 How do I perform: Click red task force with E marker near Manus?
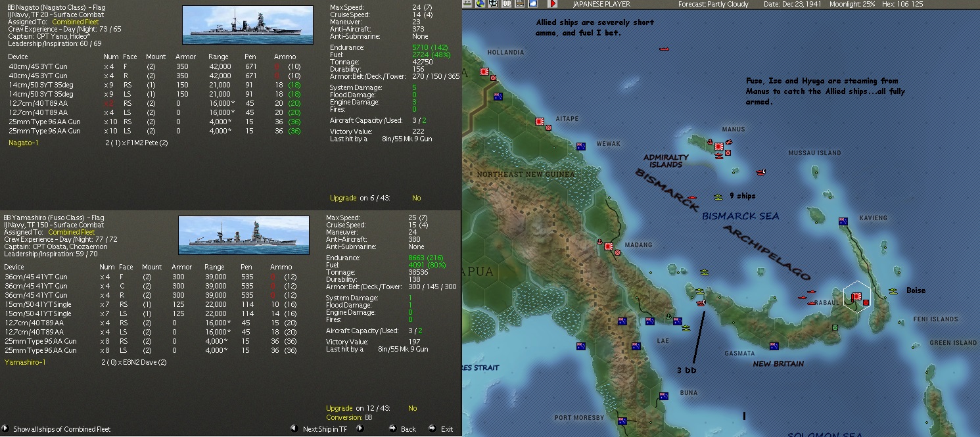click(x=760, y=172)
